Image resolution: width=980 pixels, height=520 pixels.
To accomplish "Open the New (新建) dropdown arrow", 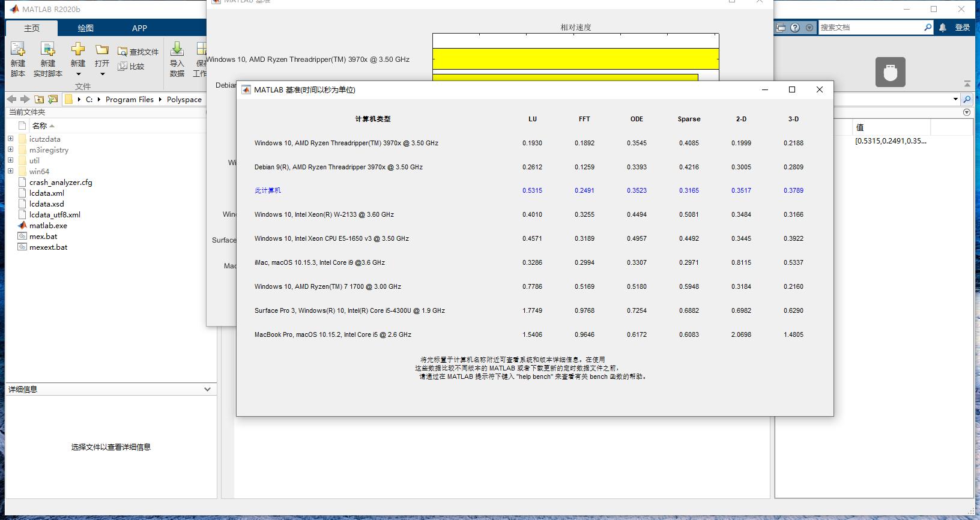I will point(78,74).
